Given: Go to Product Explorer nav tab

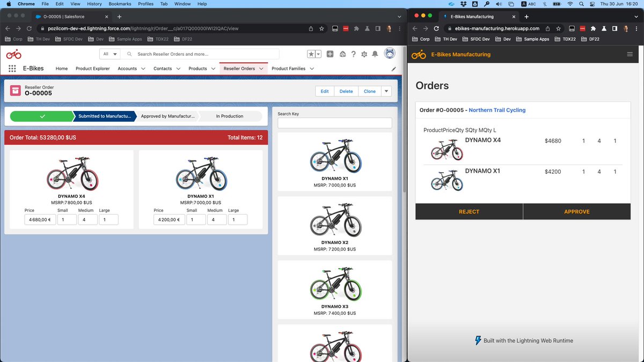Looking at the screenshot, I should click(x=93, y=69).
